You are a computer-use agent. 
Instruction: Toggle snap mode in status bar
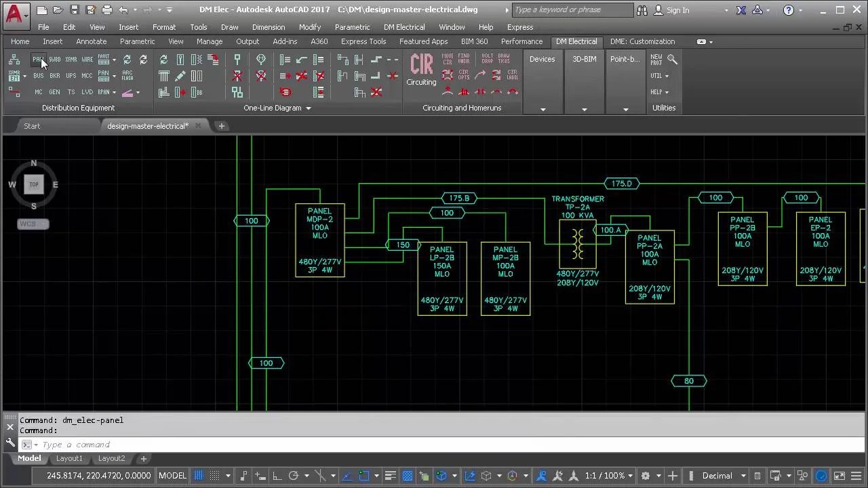(x=215, y=476)
